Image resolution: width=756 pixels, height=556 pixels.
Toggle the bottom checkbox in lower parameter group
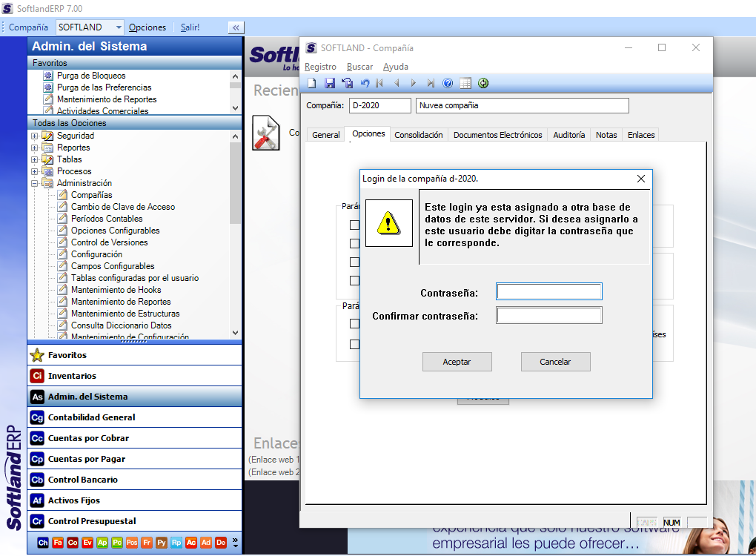354,344
